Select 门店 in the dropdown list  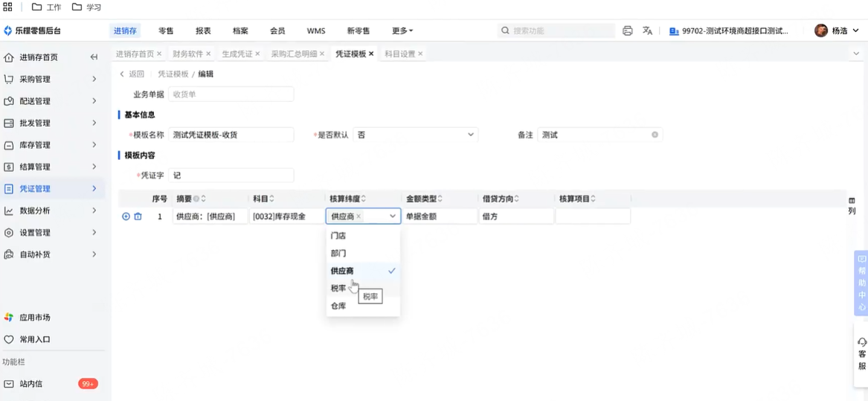[x=363, y=235]
